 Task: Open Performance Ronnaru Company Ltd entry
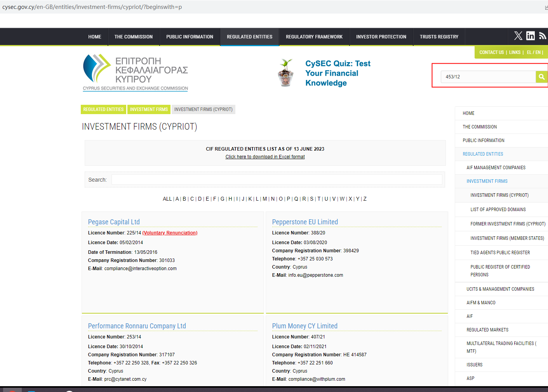click(x=137, y=326)
